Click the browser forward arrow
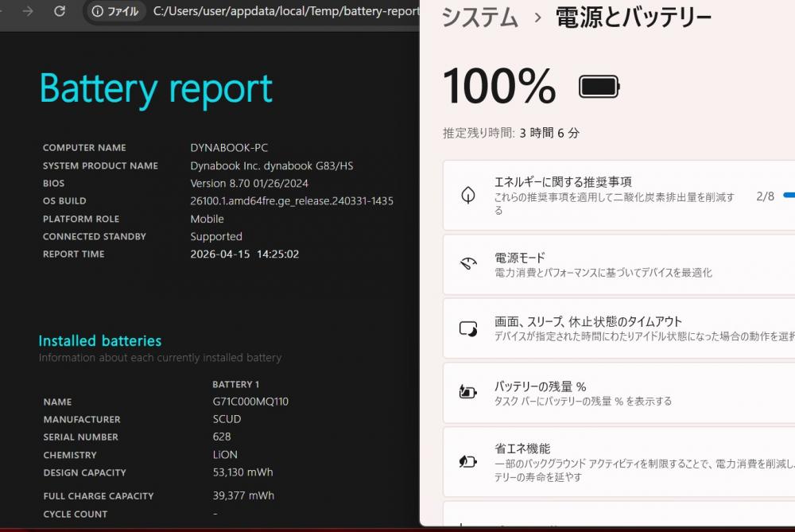This screenshot has height=532, width=795. tap(28, 11)
